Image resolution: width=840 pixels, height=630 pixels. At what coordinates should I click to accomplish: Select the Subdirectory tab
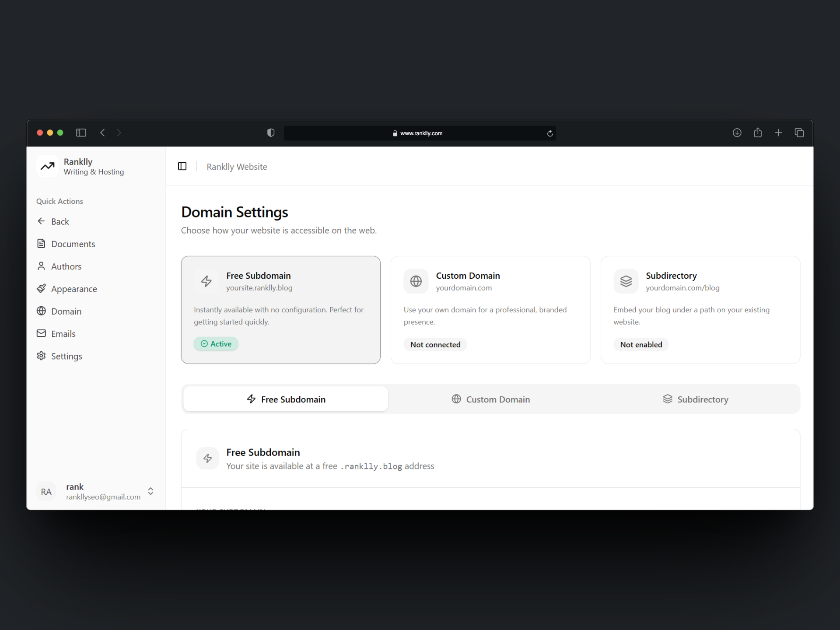pos(696,399)
